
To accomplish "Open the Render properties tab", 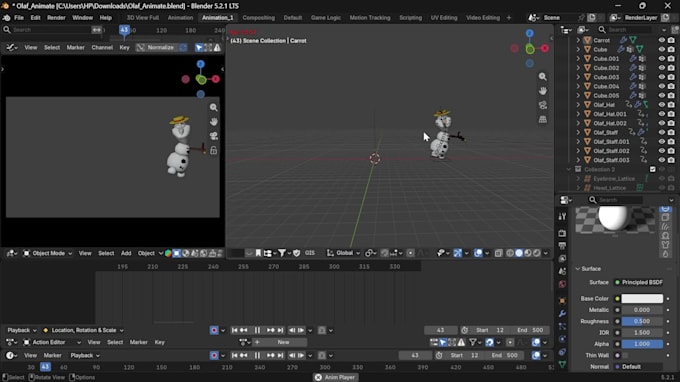I will 562,233.
